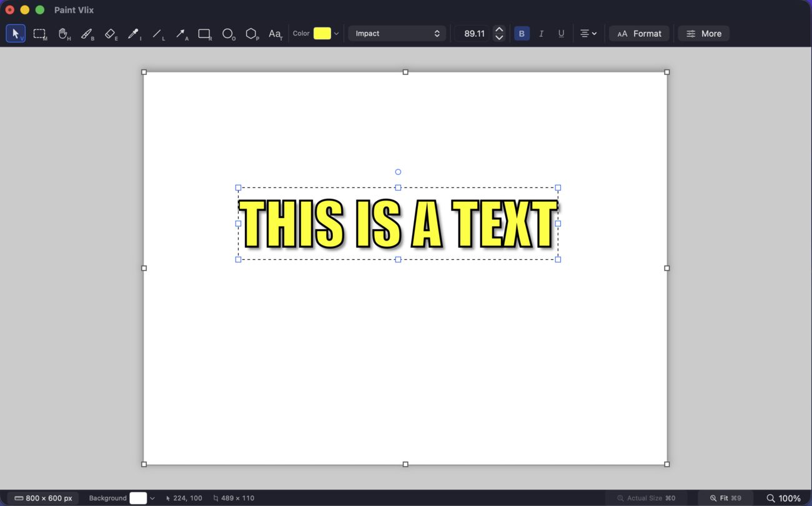Toggle italic formatting
Image resolution: width=812 pixels, height=506 pixels.
542,34
